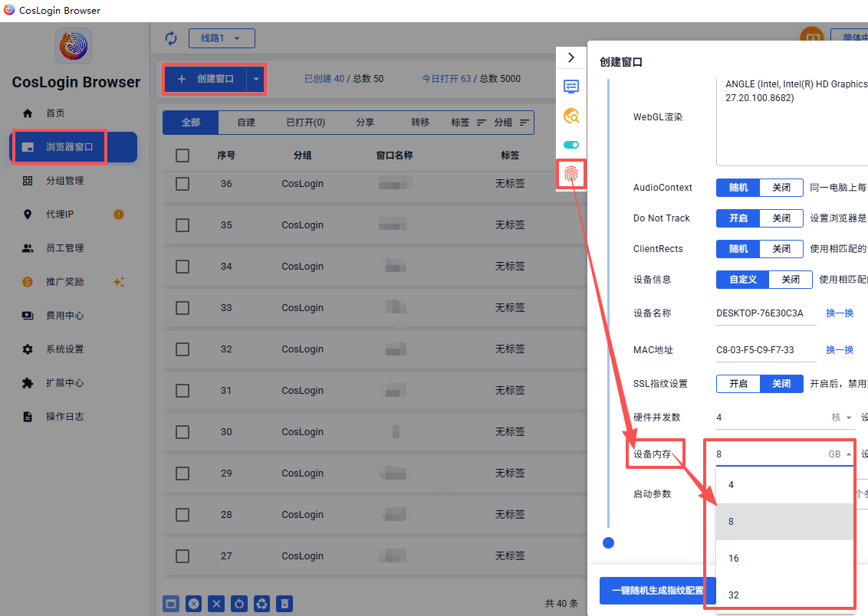Tick the checkbox for row 29
Image resolution: width=868 pixels, height=616 pixels.
tap(182, 473)
